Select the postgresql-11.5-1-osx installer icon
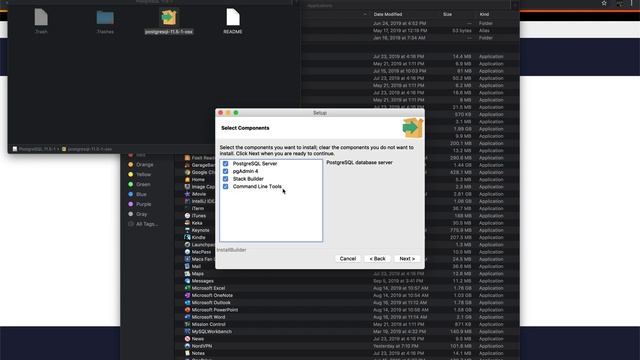 click(169, 18)
